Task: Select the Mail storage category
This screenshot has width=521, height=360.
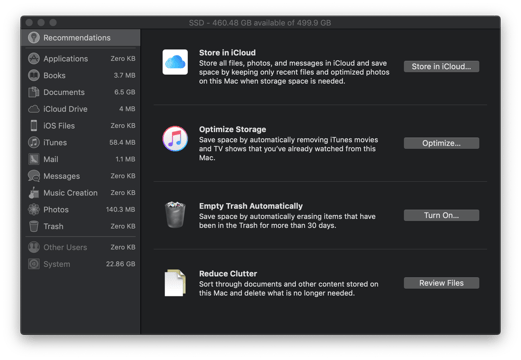Action: point(80,159)
